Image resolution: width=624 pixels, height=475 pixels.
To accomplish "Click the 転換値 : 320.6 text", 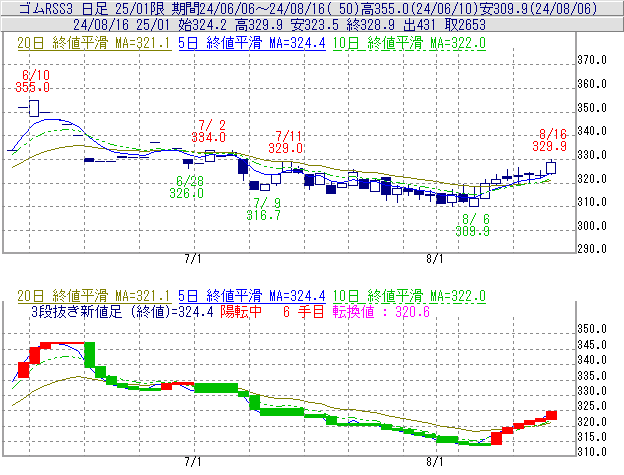I will click(x=381, y=311).
